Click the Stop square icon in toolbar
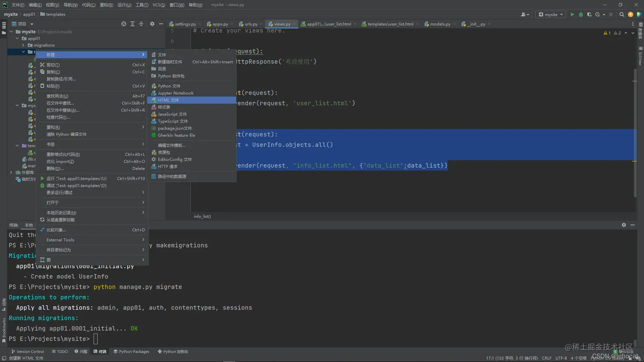This screenshot has width=644, height=362. pyautogui.click(x=611, y=14)
